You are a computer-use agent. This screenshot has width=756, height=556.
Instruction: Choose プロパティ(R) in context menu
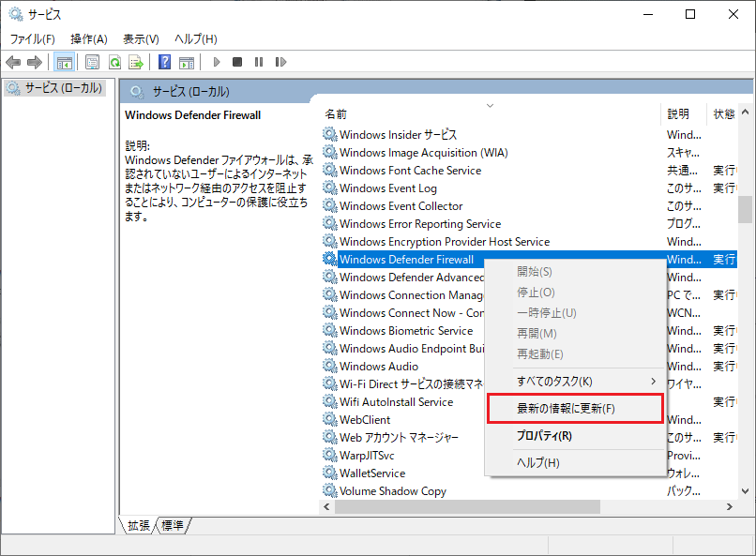575,436
